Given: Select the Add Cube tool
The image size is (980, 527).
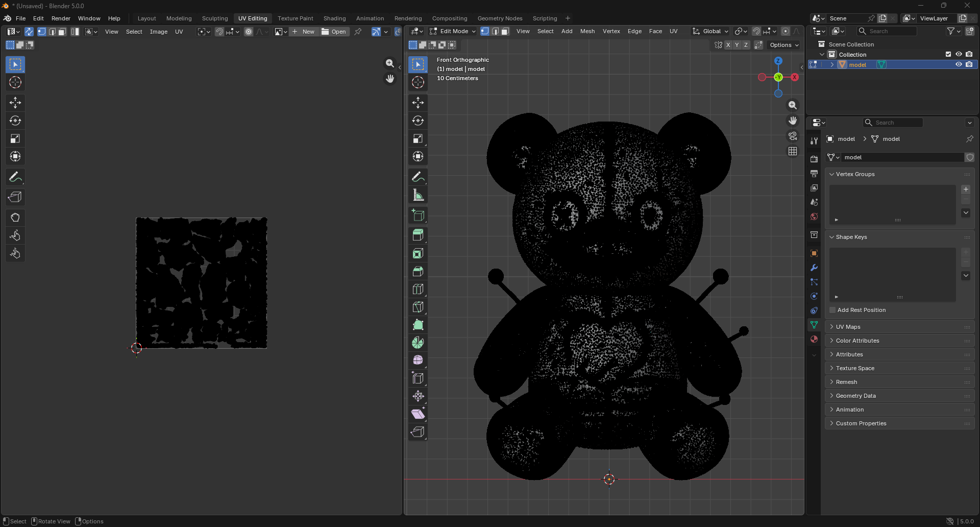Looking at the screenshot, I should 418,215.
